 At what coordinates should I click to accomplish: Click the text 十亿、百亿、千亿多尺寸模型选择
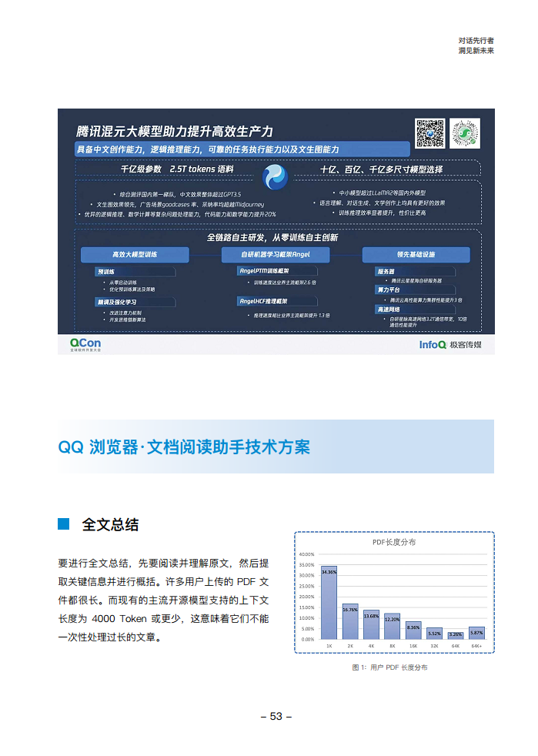tap(381, 169)
